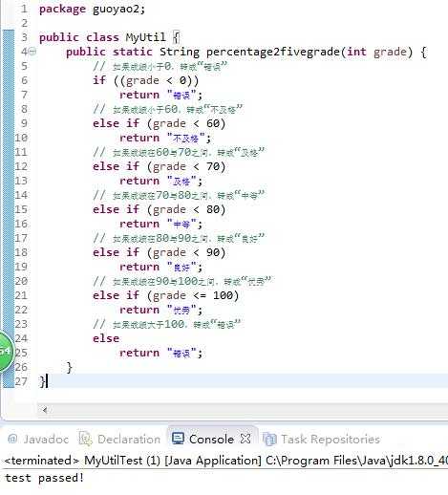The height and width of the screenshot is (495, 448).
Task: Click 'test passed!' console output
Action: pyautogui.click(x=44, y=478)
